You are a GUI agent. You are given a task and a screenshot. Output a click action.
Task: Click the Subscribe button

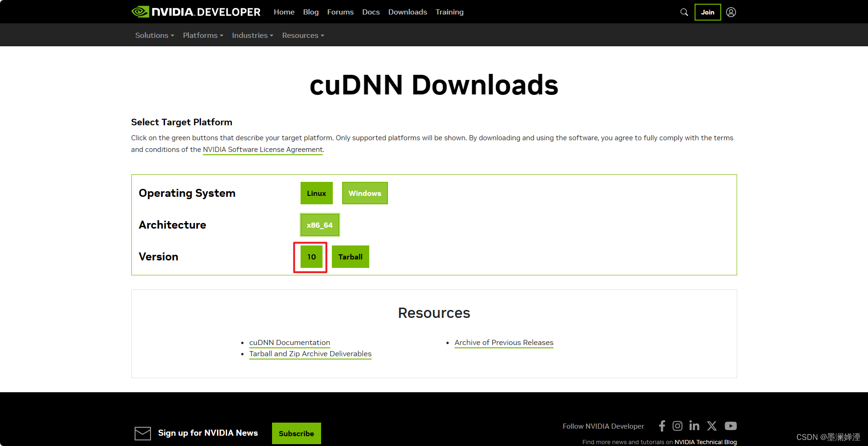296,433
